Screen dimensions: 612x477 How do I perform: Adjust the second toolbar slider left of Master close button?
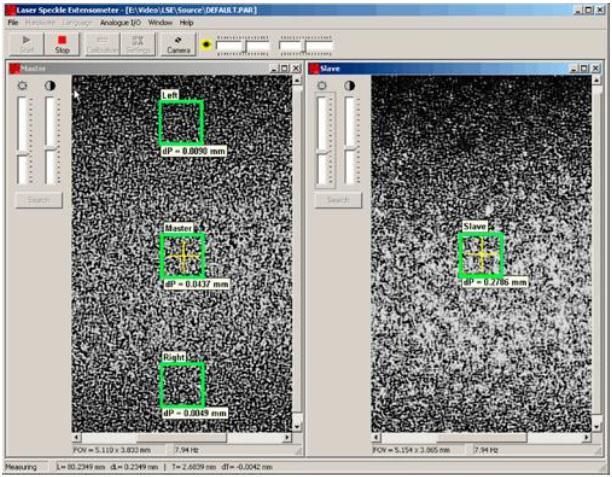pos(306,46)
